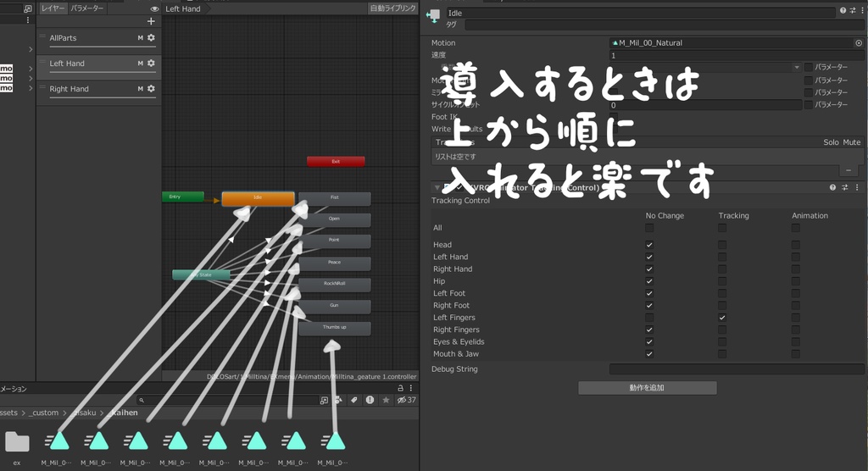868x471 pixels.
Task: Open Project panel kebab menu
Action: 411,388
